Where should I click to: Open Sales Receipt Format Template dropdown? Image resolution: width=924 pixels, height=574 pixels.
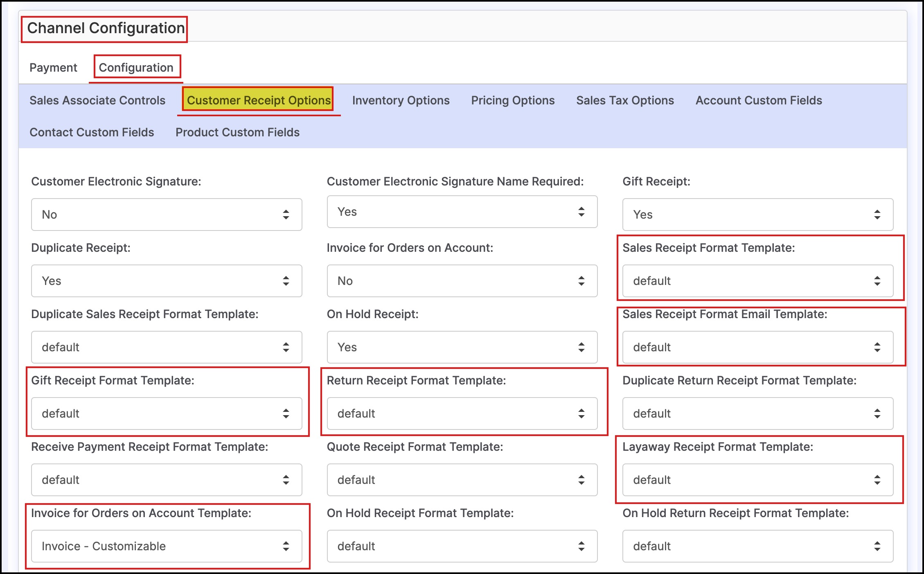pyautogui.click(x=758, y=281)
